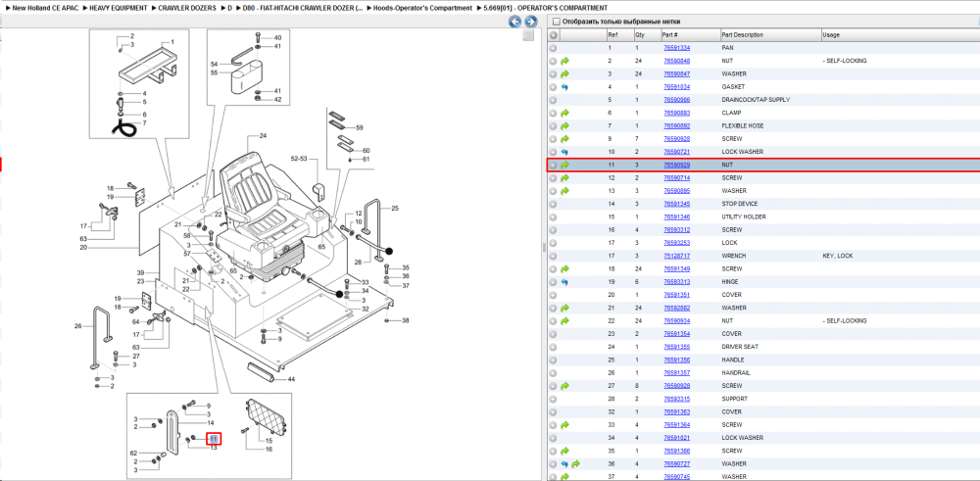The image size is (980, 481).
Task: Open Hoods-Operator's Compartment breadcrumb
Action: (x=423, y=8)
